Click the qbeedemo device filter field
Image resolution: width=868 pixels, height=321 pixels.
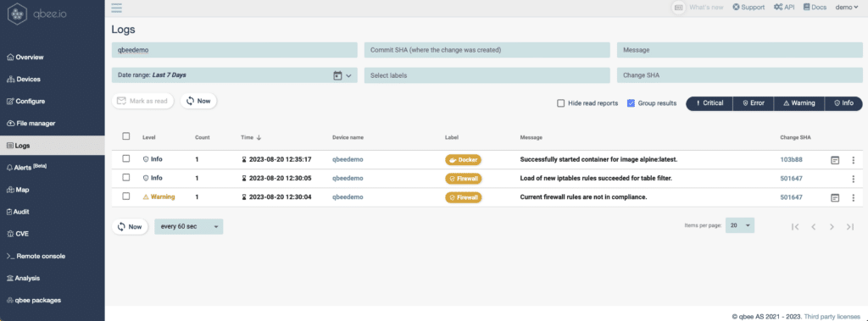click(234, 50)
